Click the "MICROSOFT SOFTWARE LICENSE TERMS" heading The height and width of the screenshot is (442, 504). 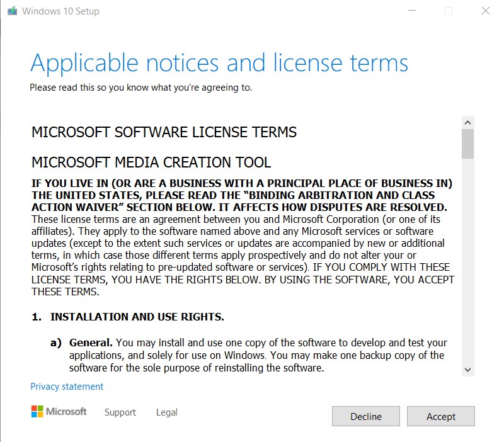164,133
